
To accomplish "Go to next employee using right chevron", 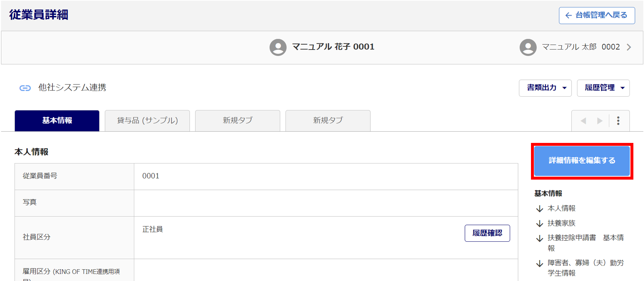I will [x=629, y=47].
